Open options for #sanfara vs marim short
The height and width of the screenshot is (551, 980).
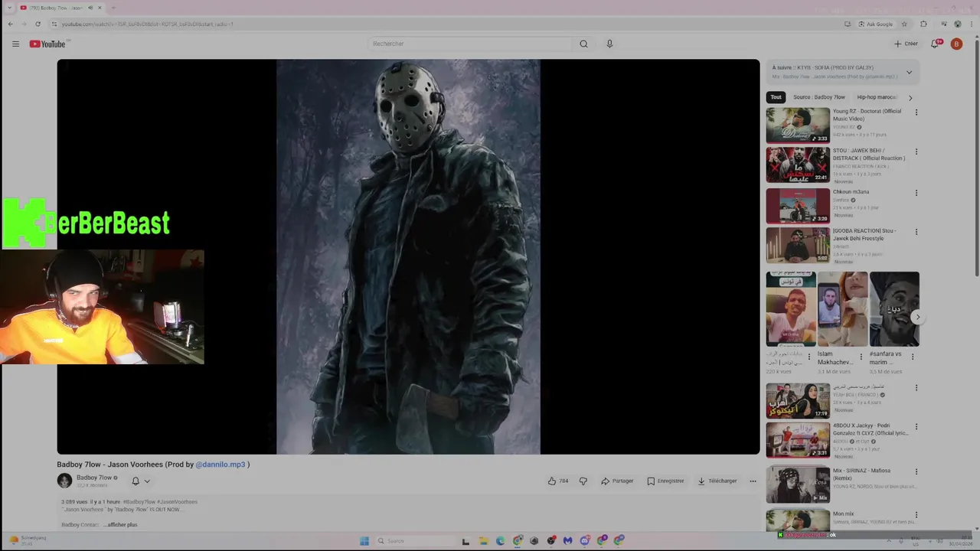pos(913,357)
